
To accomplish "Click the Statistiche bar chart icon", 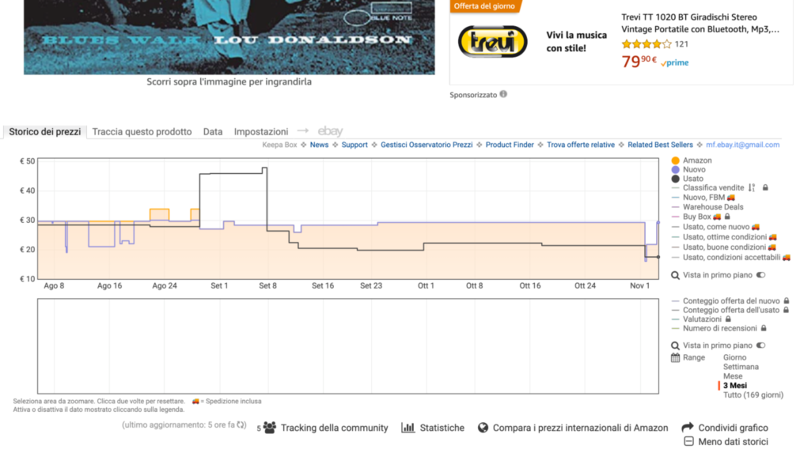I will click(408, 428).
